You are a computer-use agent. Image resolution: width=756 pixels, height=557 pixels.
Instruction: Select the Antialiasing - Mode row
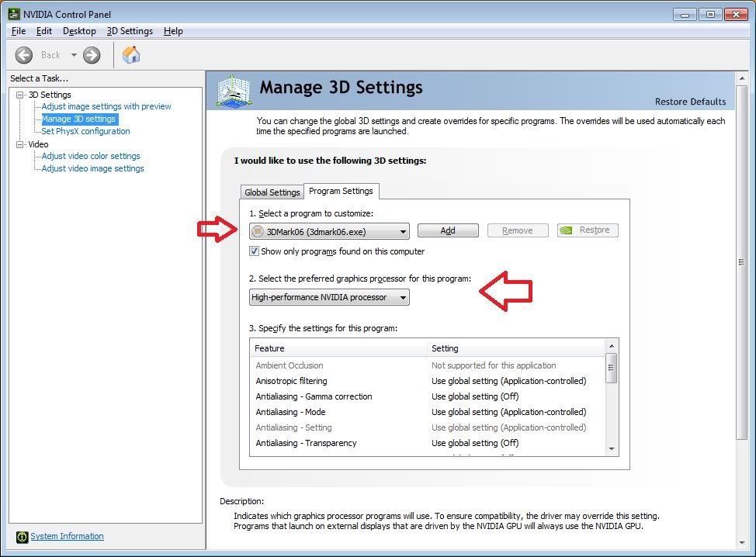pyautogui.click(x=427, y=412)
